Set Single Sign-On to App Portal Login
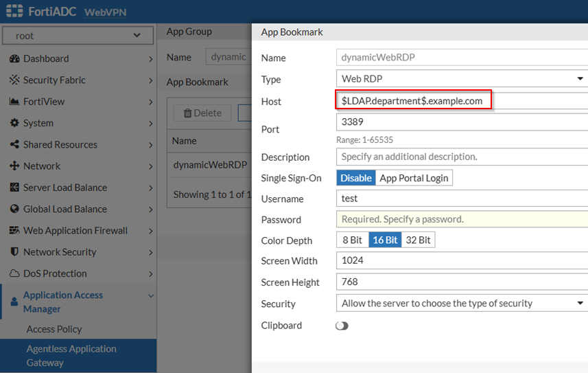 414,178
